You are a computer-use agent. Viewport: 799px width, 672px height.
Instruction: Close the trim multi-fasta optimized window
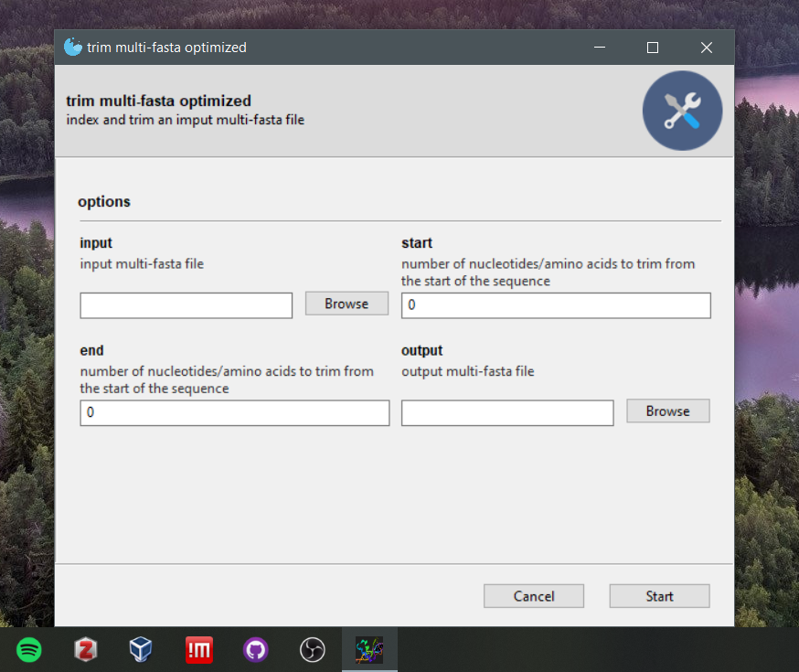707,48
